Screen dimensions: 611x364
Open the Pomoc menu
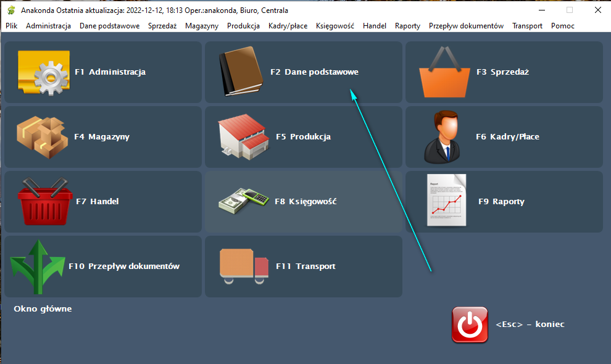[x=563, y=26]
